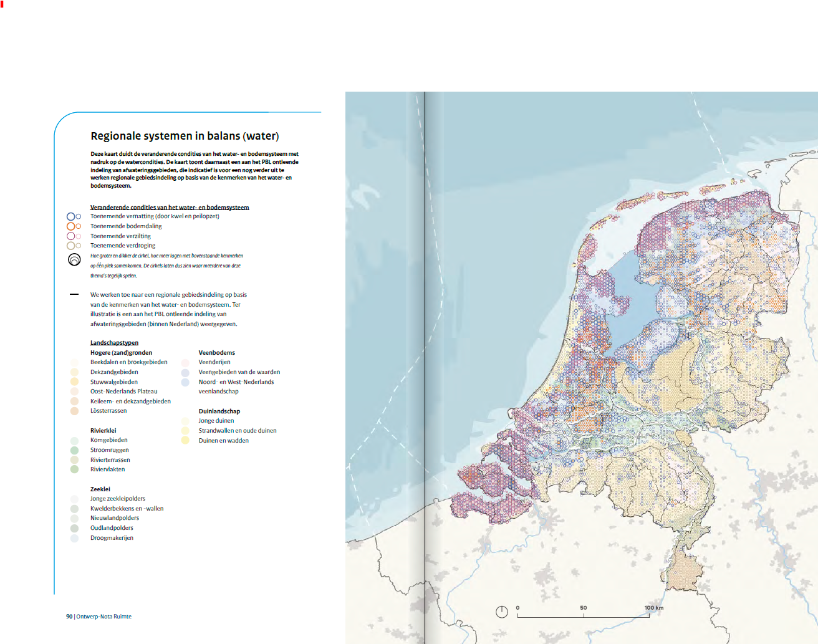Screen dimensions: 818x644
Task: Click the Lössterrassen legend swatch
Action: tap(74, 411)
